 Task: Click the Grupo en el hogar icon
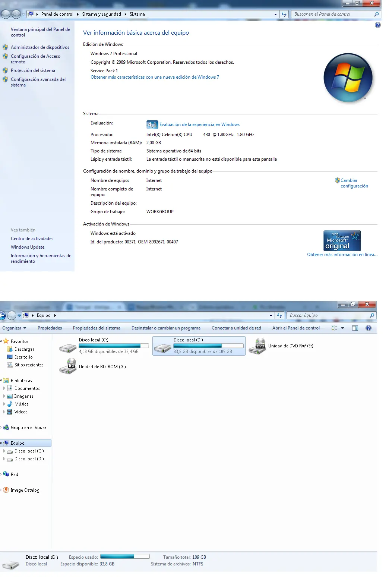coord(6,428)
